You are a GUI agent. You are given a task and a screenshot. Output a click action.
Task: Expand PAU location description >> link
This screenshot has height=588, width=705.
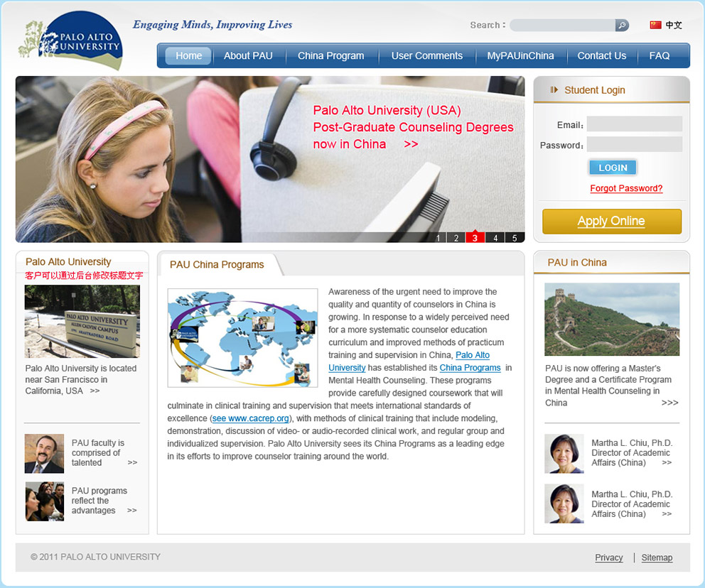(x=95, y=391)
